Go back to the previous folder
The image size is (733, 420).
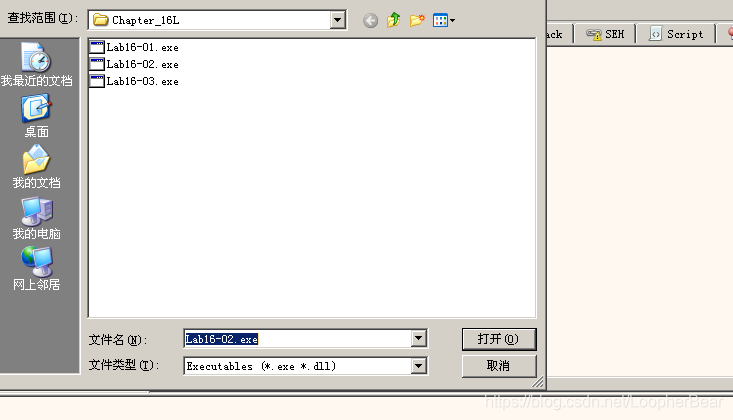tap(370, 21)
